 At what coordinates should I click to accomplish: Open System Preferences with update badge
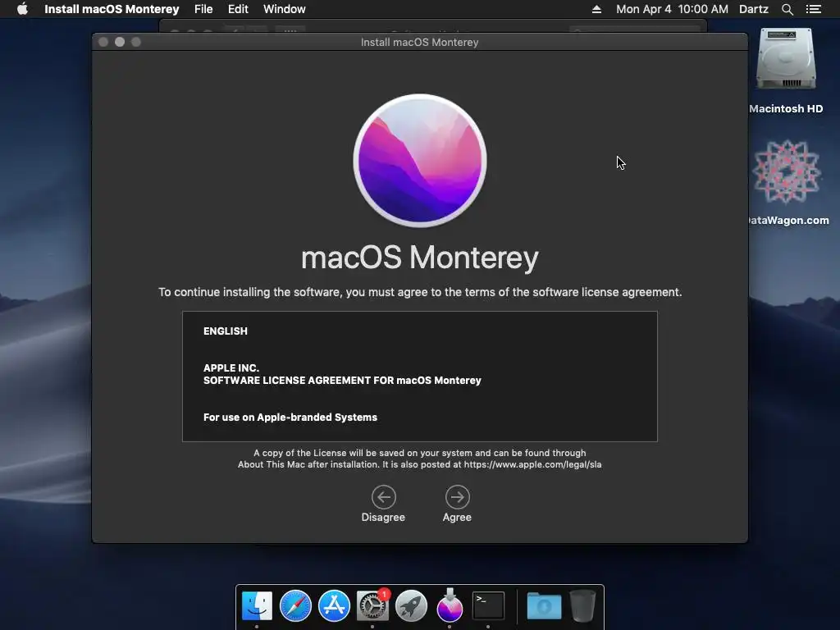(372, 605)
